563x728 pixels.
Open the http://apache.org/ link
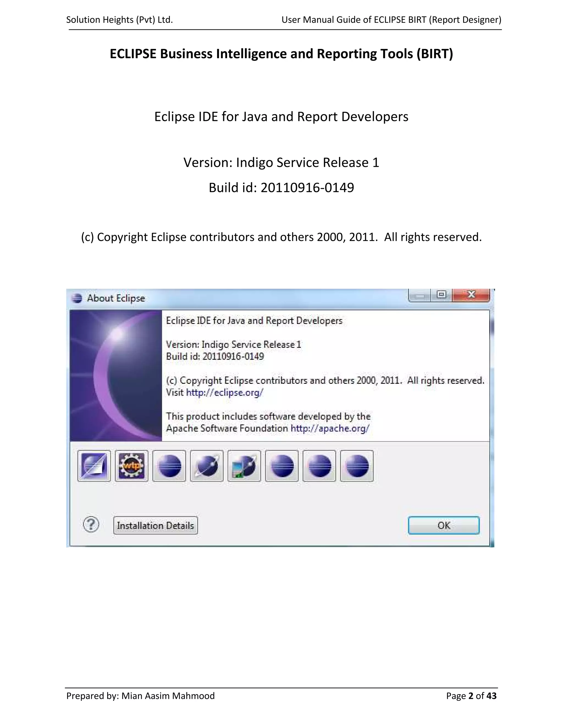click(330, 428)
